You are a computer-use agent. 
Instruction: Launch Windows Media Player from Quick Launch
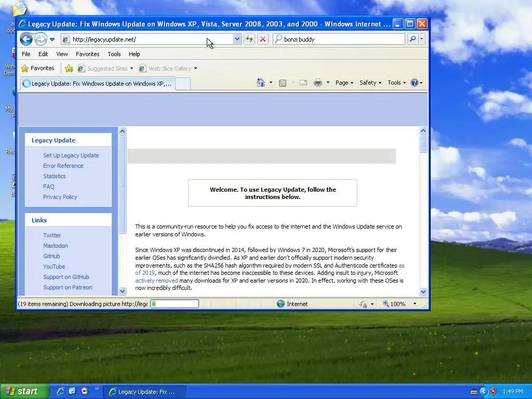coord(85,391)
